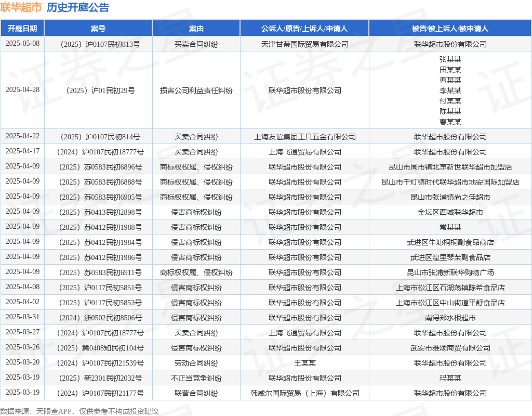Click case cause 不正当竞争纠纷
The image size is (532, 416).
click(x=196, y=378)
